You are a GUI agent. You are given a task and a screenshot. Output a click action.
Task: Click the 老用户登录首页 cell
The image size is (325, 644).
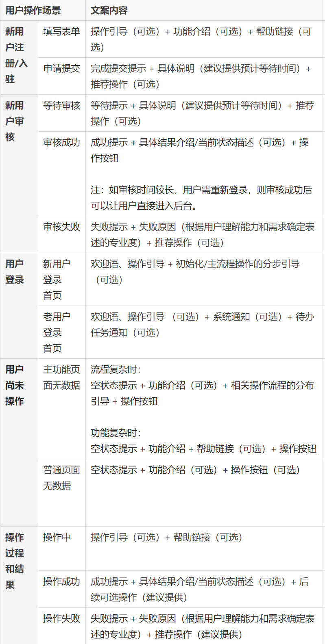coord(57,332)
